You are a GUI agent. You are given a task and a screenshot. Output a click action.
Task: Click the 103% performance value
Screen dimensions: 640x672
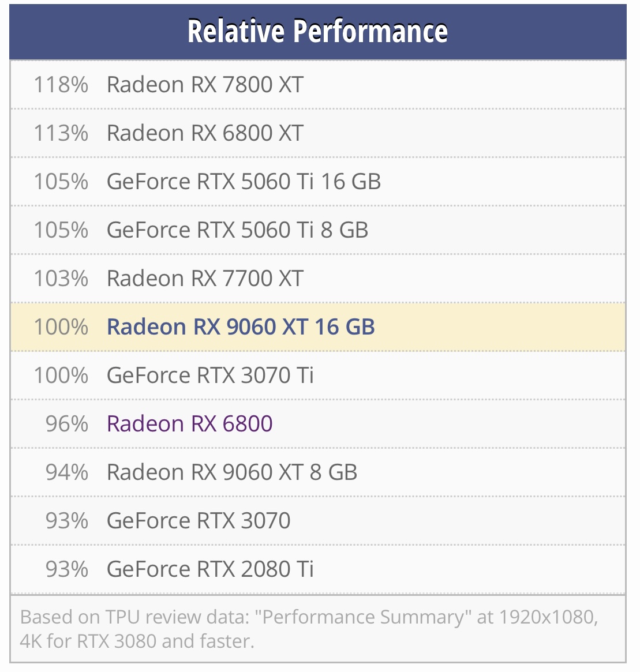61,279
